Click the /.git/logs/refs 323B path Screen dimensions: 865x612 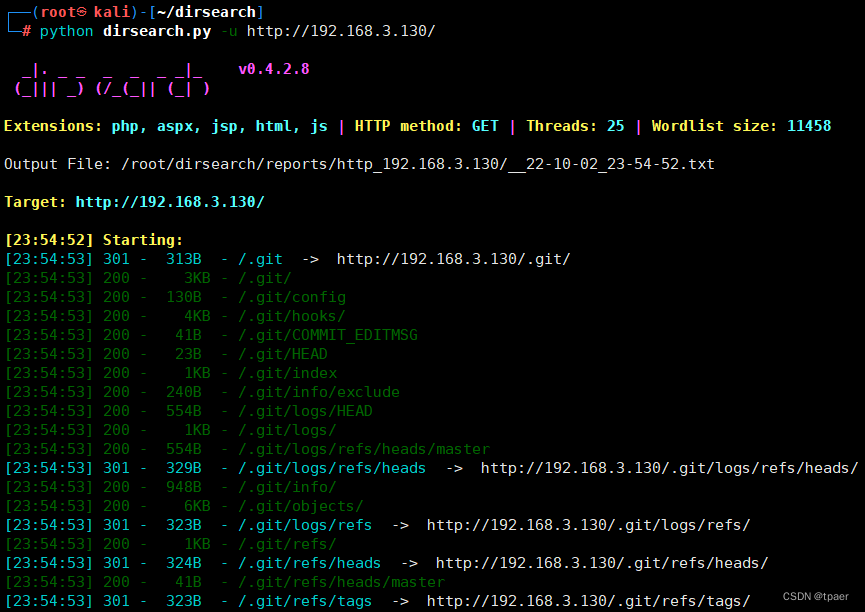[305, 525]
